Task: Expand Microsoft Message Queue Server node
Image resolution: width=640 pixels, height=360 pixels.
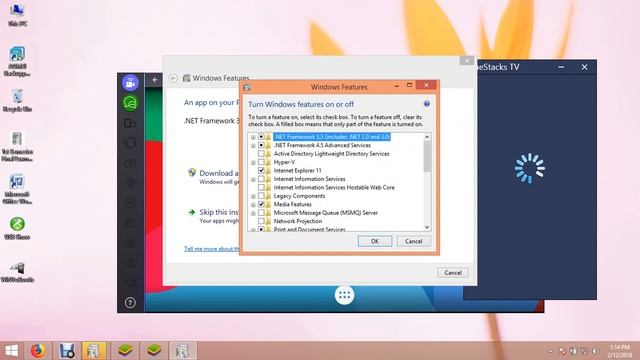Action: click(253, 213)
